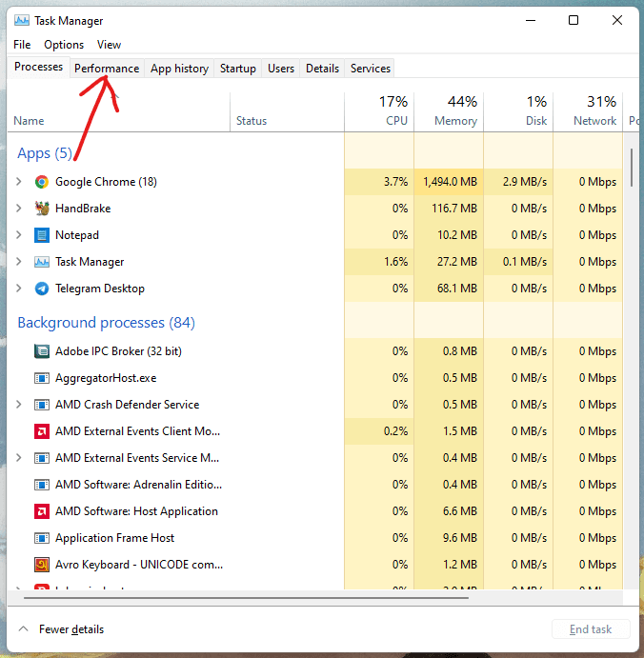The width and height of the screenshot is (644, 658).
Task: Click Notepad memory value 10.2 MB
Action: [x=456, y=235]
